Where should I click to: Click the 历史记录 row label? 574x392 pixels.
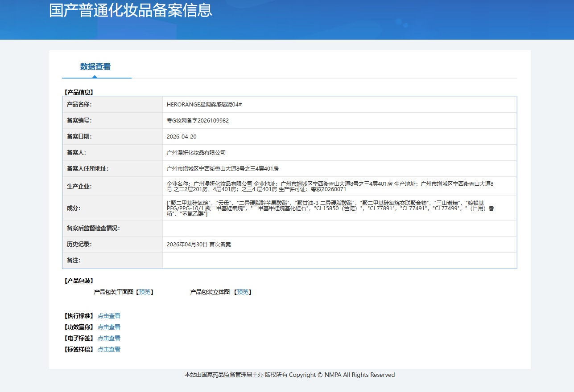pos(79,245)
